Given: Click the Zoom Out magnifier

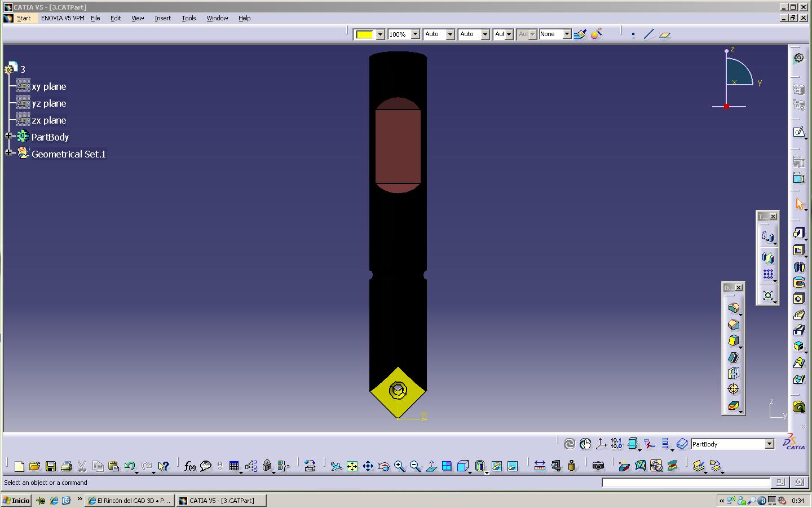Looking at the screenshot, I should click(x=415, y=466).
